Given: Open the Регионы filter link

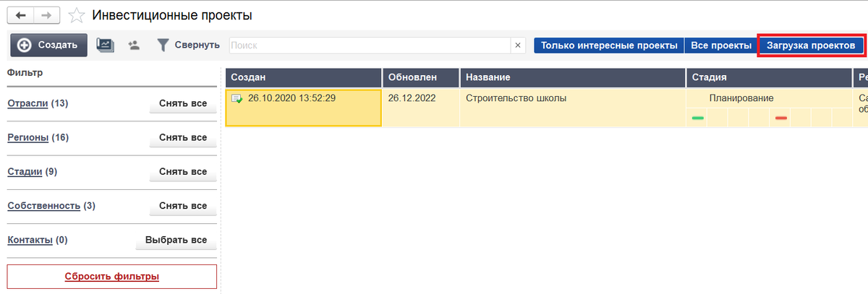Looking at the screenshot, I should 28,137.
